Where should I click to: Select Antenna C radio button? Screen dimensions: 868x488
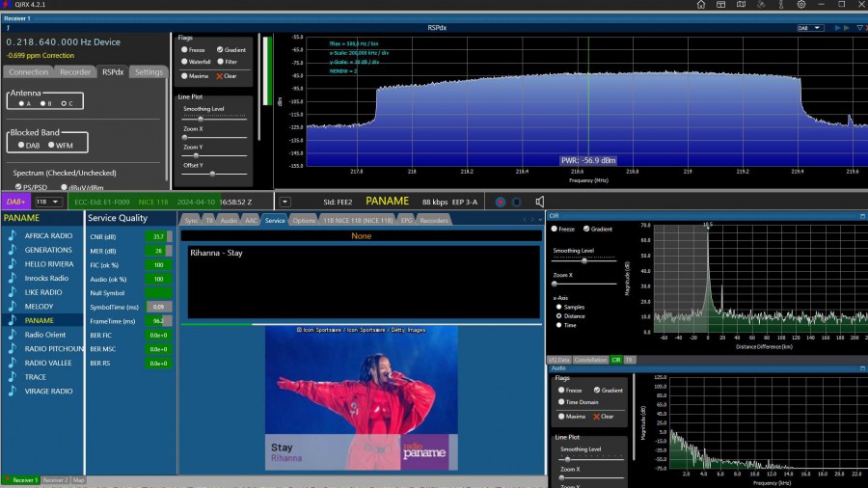coord(64,103)
